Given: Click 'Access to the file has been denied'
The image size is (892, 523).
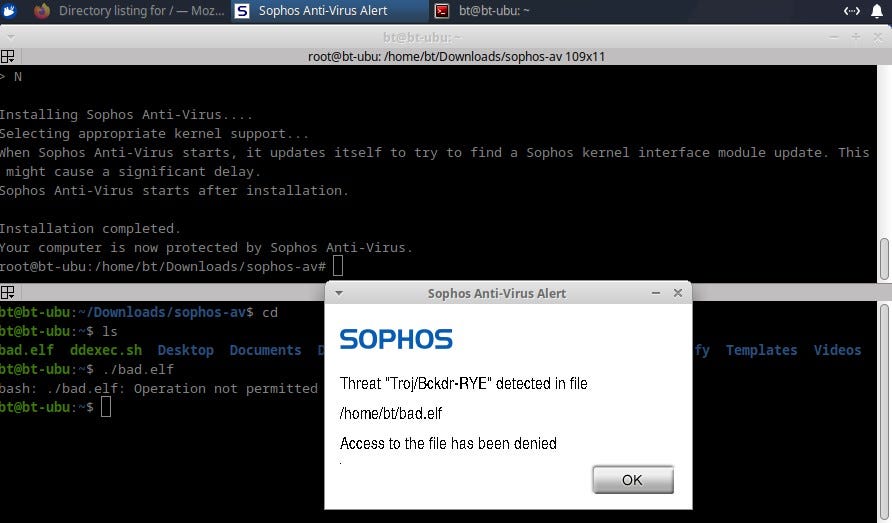Looking at the screenshot, I should [x=448, y=443].
